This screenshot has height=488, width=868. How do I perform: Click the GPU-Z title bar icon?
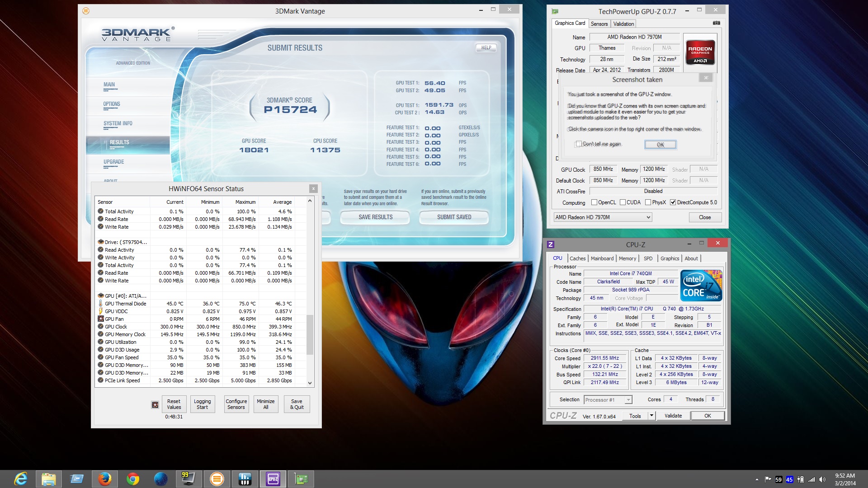click(555, 11)
